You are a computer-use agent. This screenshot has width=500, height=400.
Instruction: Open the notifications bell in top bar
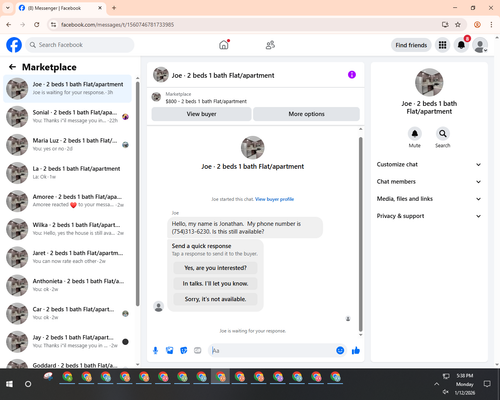(x=461, y=45)
